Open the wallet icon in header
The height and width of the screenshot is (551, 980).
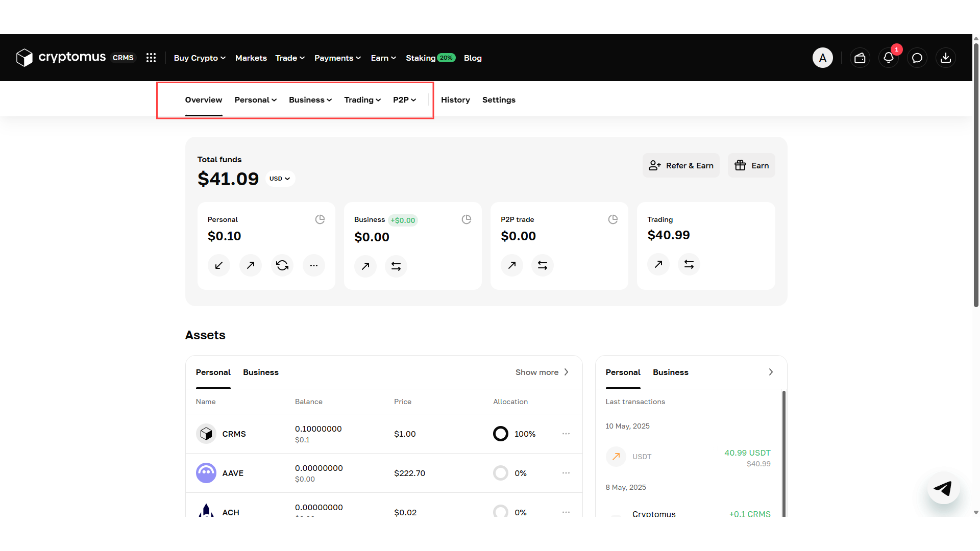pos(860,58)
